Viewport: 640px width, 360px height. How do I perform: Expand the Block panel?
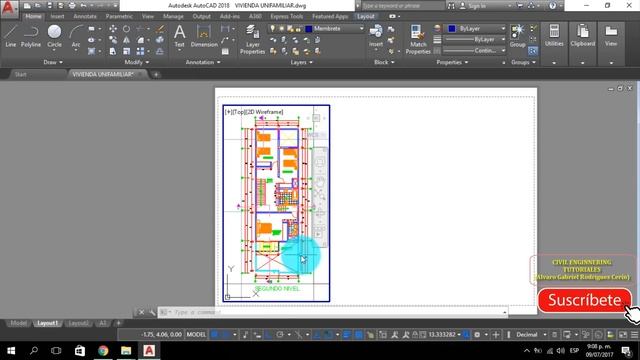pyautogui.click(x=384, y=62)
